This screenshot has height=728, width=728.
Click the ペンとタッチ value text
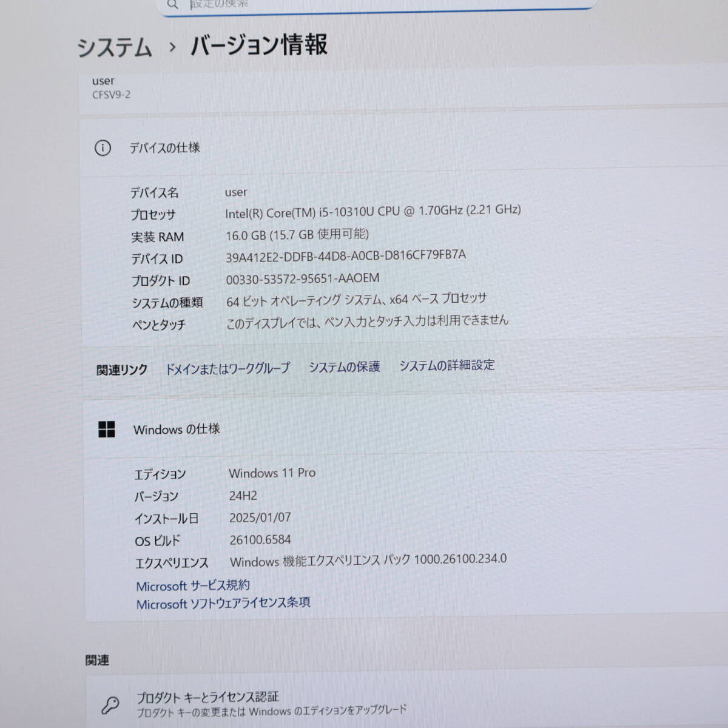[367, 322]
